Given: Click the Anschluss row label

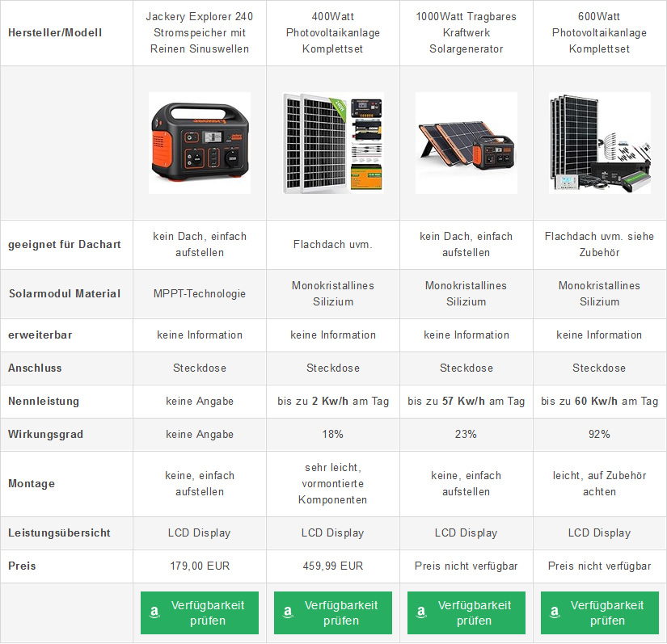Looking at the screenshot, I should pyautogui.click(x=35, y=368).
